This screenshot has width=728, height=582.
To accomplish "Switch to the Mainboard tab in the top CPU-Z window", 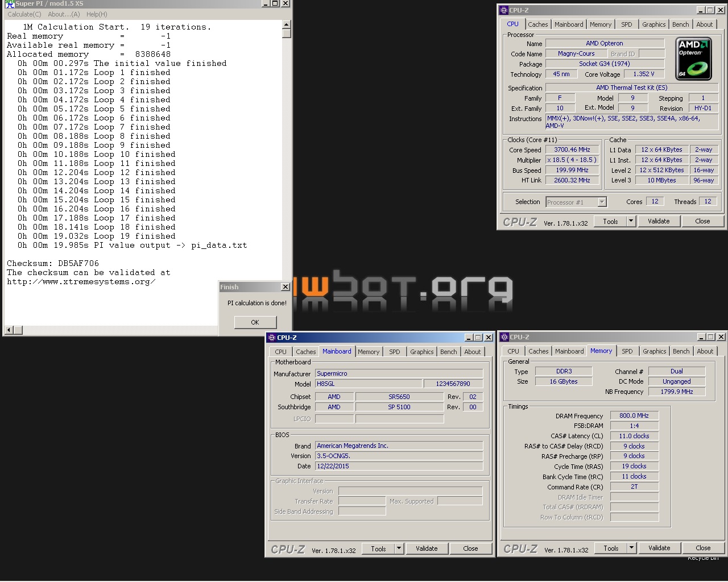I will coord(569,24).
